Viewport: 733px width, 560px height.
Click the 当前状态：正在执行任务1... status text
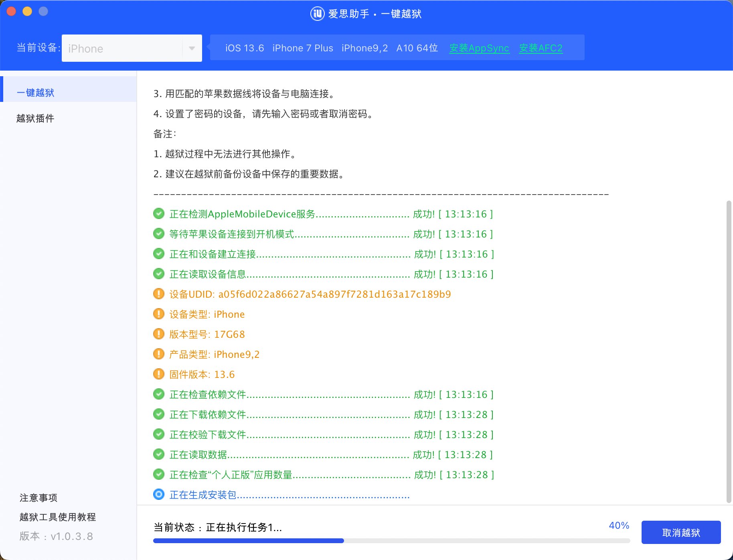coord(218,528)
